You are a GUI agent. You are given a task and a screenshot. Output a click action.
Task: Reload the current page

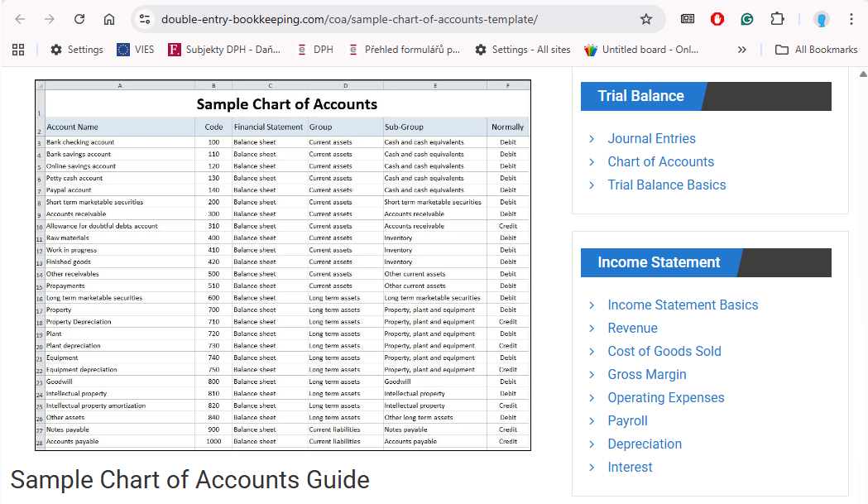click(79, 19)
